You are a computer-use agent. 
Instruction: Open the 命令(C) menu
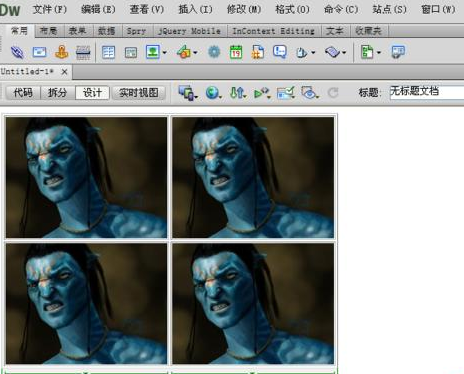[341, 9]
